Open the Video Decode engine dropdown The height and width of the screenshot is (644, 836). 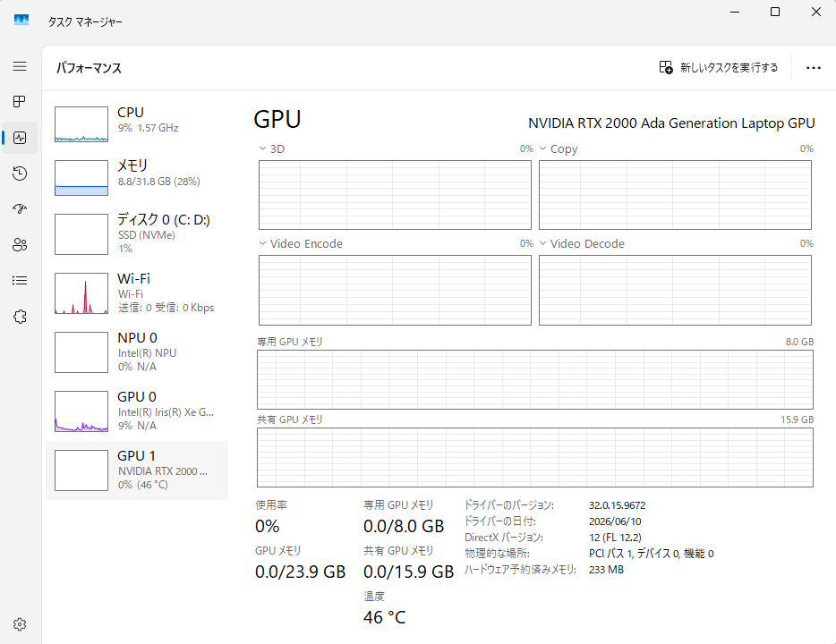coord(542,243)
